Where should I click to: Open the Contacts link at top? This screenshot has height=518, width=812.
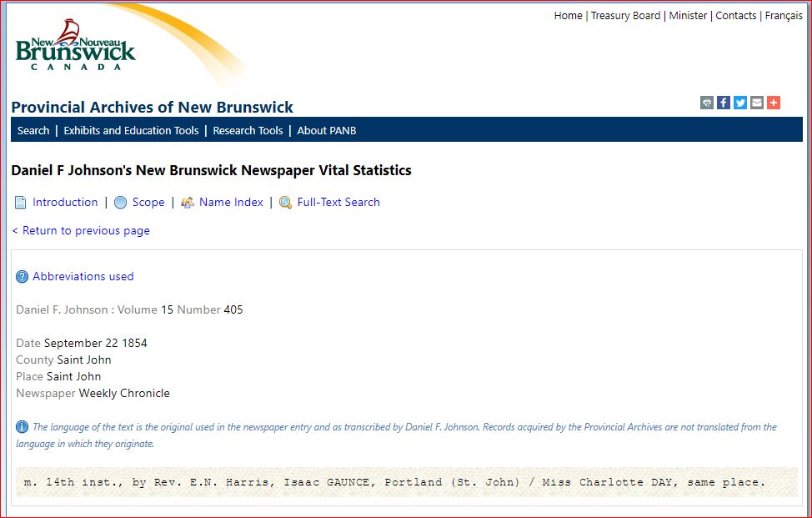point(735,16)
